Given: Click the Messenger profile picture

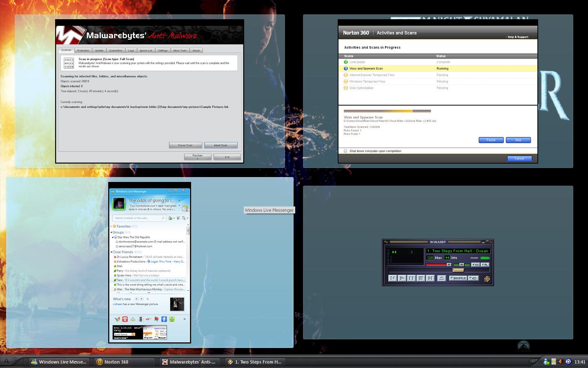Looking at the screenshot, I should (119, 203).
